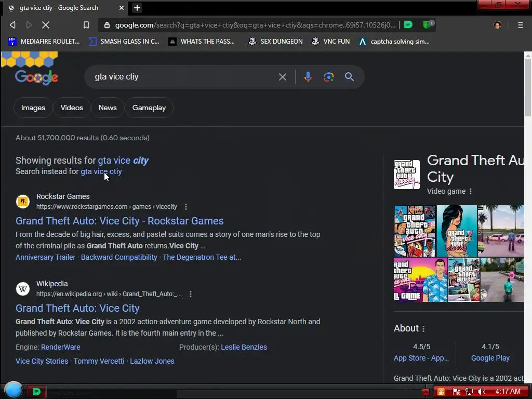Screen dimensions: 532x399
Task: Open the captcha solving sim... bookmark
Action: click(x=394, y=42)
